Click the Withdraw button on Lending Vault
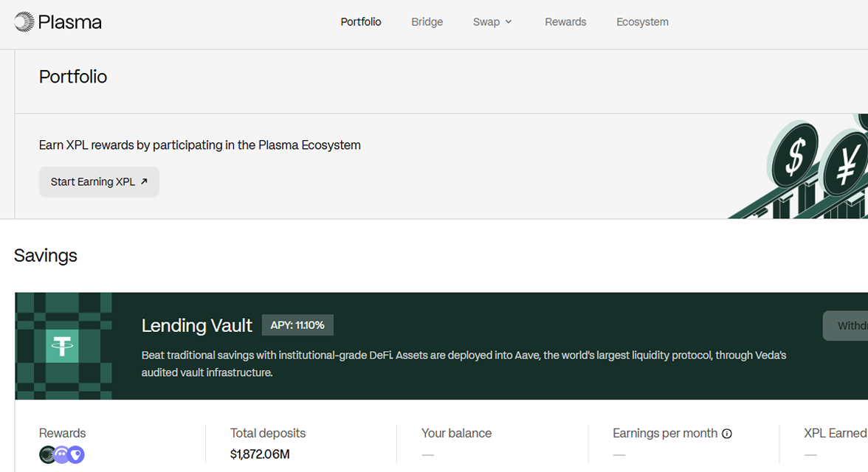This screenshot has height=472, width=868. pyautogui.click(x=849, y=326)
